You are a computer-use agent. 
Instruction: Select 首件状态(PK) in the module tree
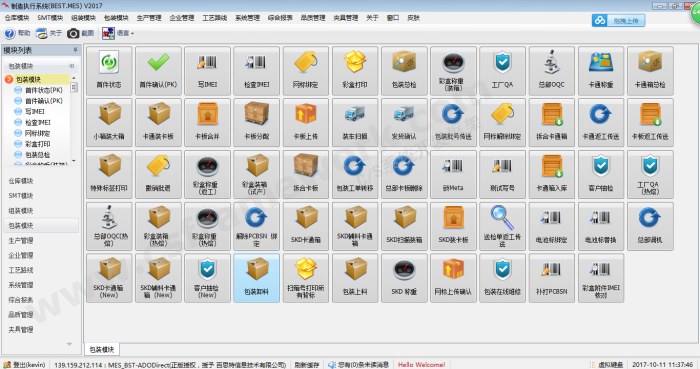click(43, 90)
